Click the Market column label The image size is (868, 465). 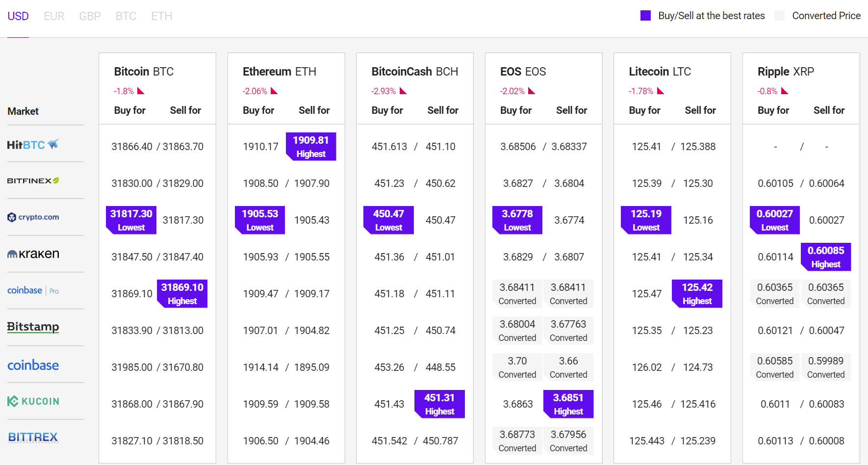(23, 111)
